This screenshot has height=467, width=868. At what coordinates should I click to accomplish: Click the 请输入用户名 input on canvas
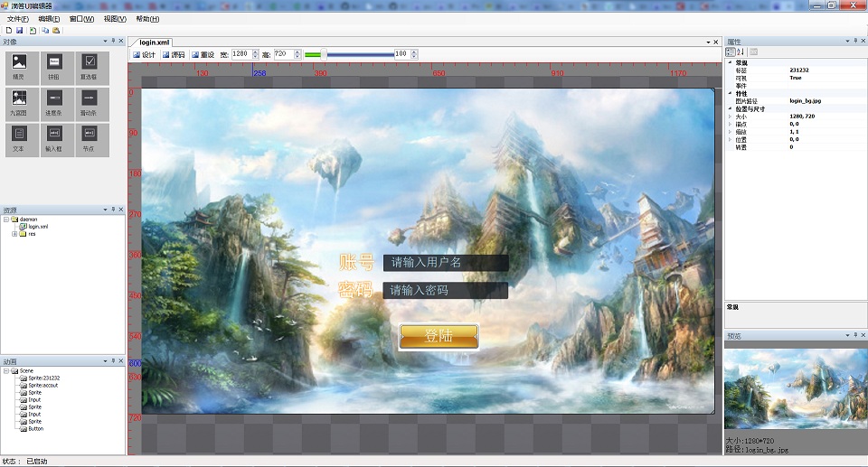click(446, 262)
